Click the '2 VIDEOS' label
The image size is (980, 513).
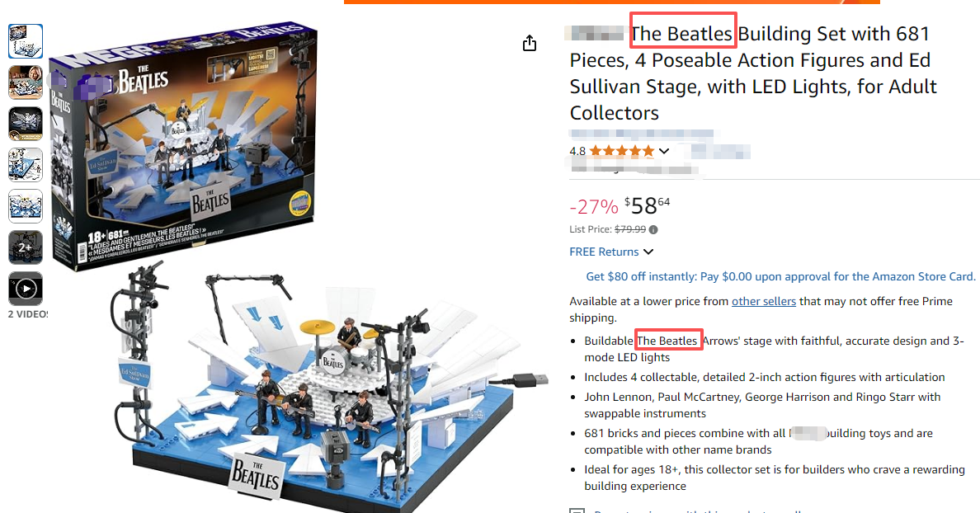(x=27, y=314)
